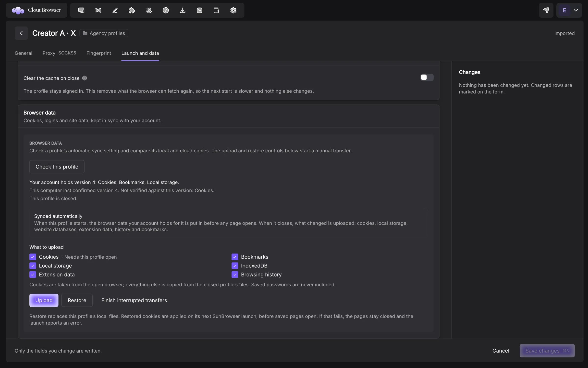This screenshot has width=588, height=368.
Task: Click the Save changes button
Action: pos(547,351)
